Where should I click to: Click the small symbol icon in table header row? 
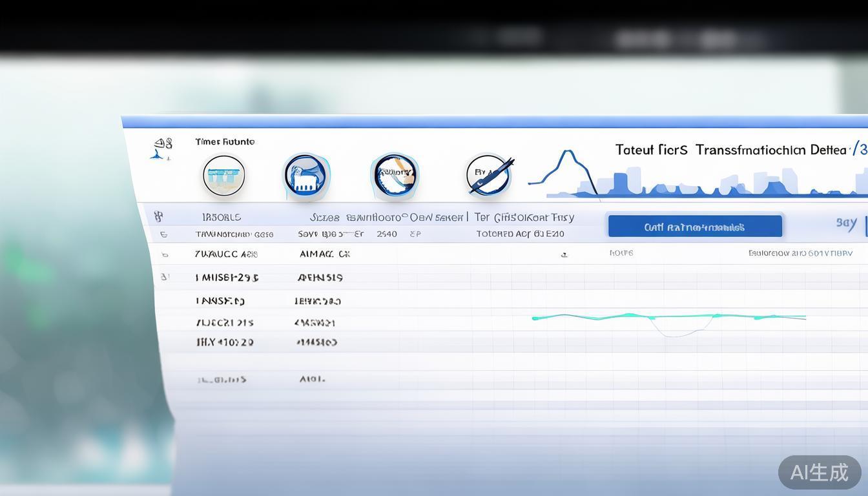pos(158,217)
